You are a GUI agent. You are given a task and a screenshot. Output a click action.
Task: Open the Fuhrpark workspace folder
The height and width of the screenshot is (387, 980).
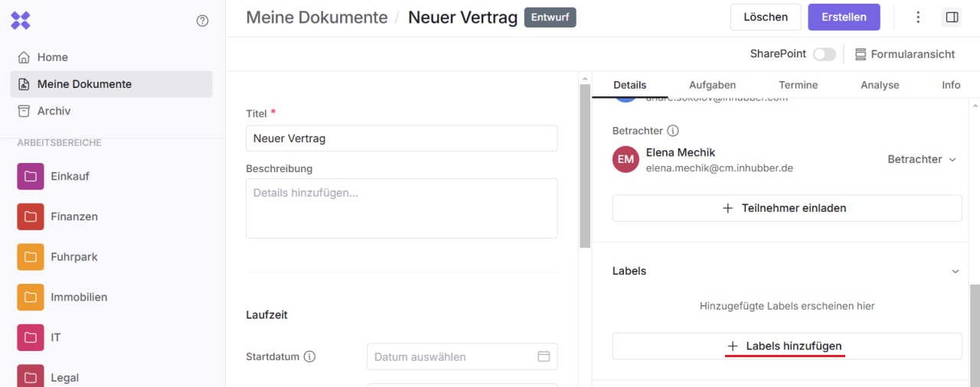[x=73, y=257]
